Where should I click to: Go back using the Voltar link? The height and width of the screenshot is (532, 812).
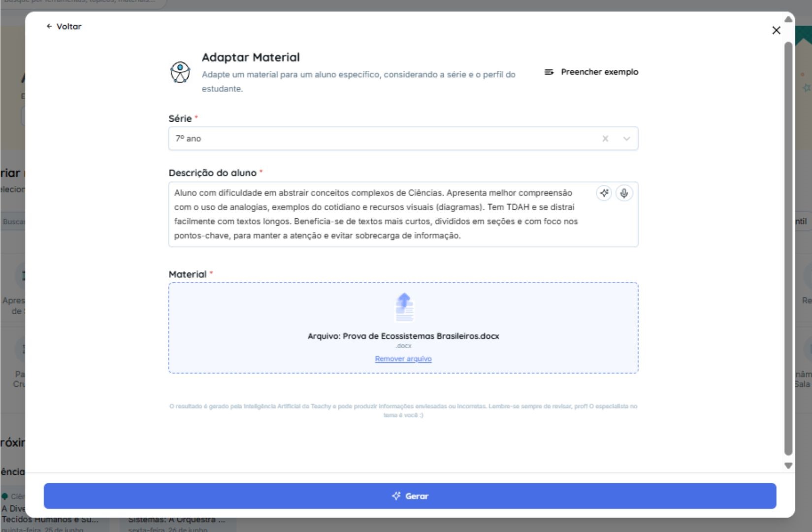point(64,27)
